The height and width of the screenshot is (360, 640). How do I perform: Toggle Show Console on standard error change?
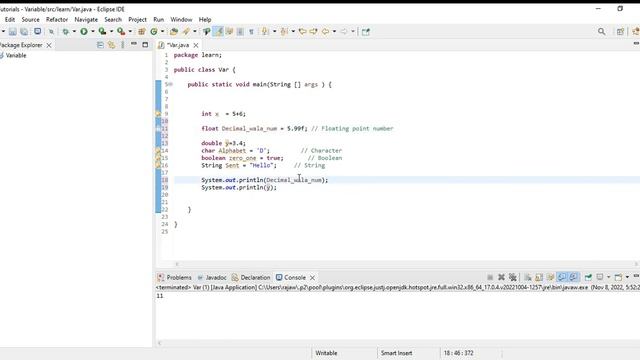point(573,277)
